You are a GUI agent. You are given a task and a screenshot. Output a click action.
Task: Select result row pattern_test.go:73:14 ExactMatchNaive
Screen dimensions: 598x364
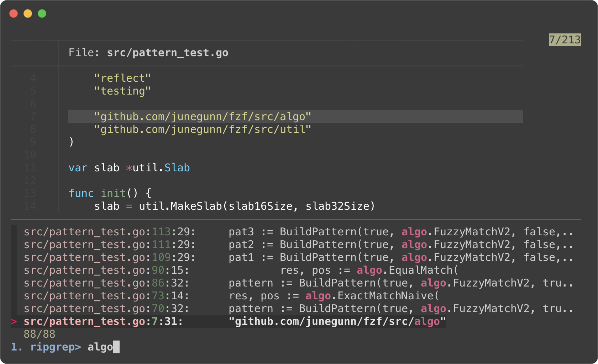[231, 296]
